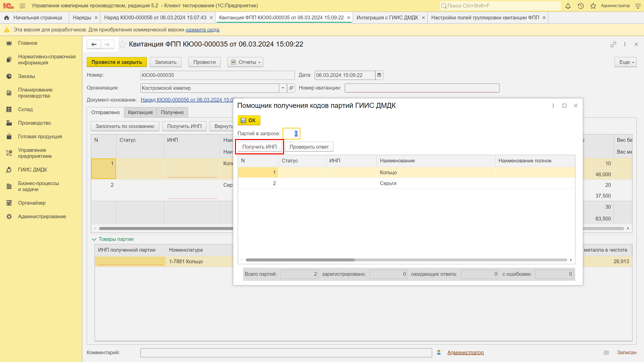Open Планирование производства section
This screenshot has width=644, height=362.
pos(35,93)
